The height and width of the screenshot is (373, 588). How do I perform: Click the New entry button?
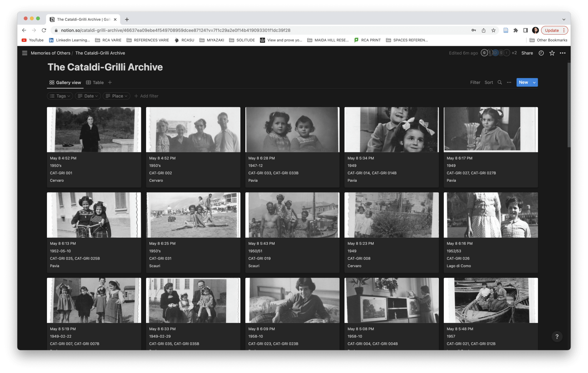click(523, 82)
